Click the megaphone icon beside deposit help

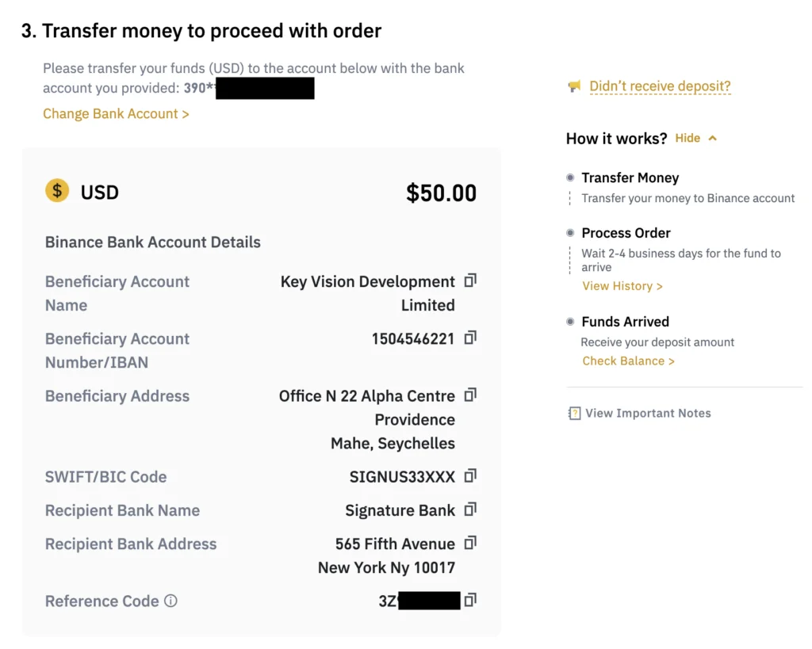tap(574, 86)
